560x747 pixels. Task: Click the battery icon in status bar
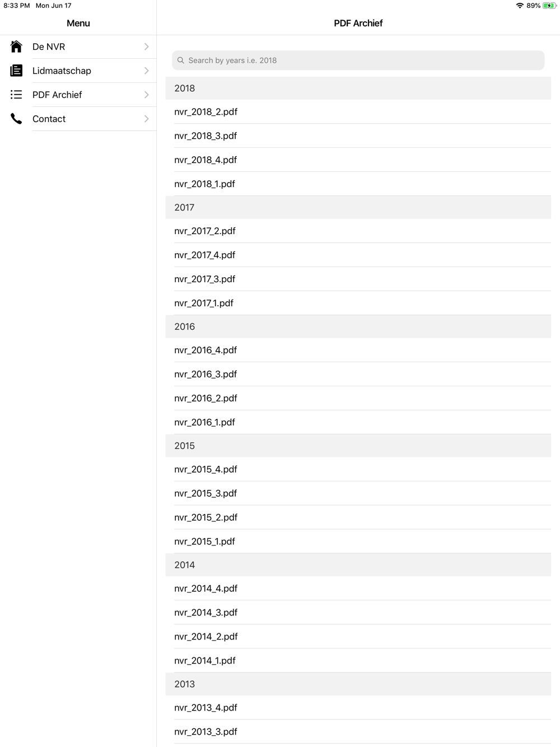pyautogui.click(x=549, y=6)
